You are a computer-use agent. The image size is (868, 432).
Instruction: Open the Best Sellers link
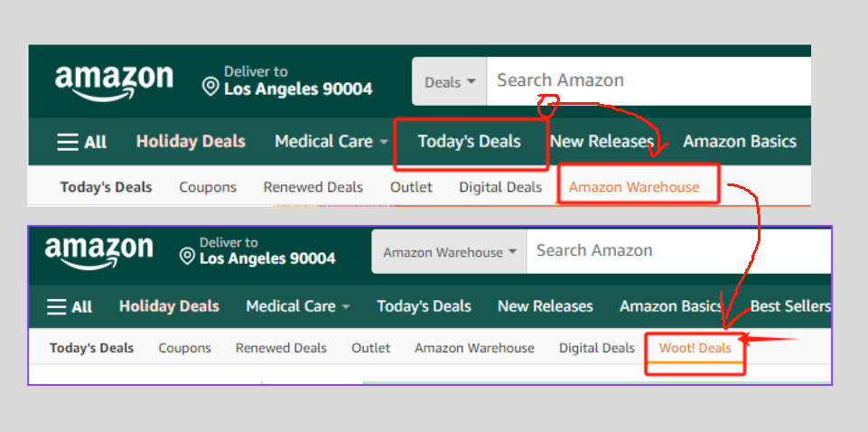[x=789, y=306]
